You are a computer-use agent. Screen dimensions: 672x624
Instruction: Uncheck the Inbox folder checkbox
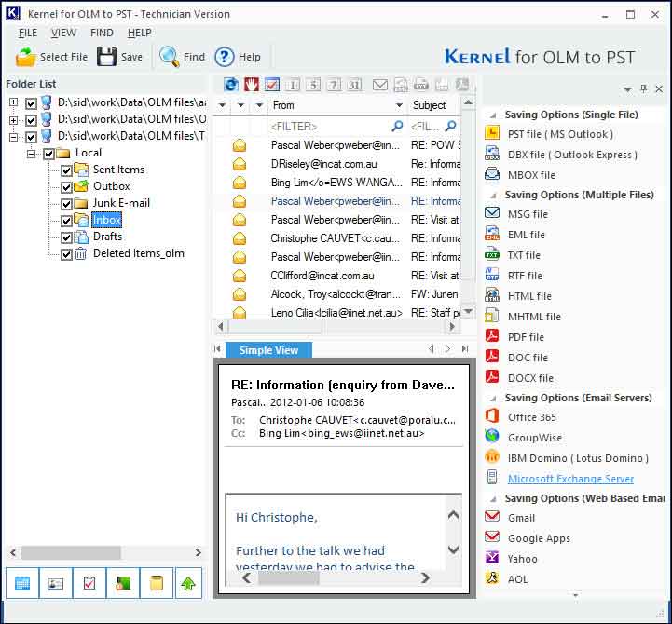pyautogui.click(x=66, y=221)
